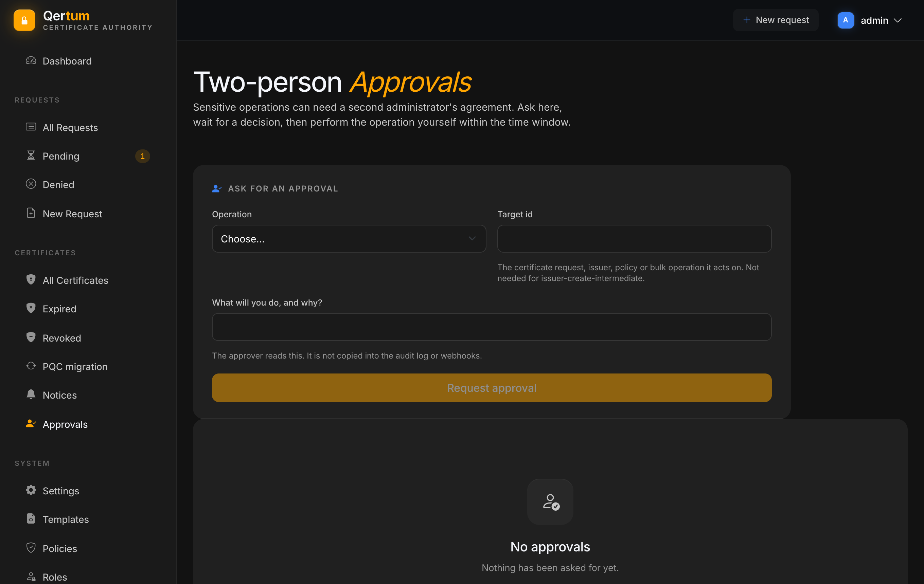Click the 'ASK FOR AN APPROVAL' heading icon
This screenshot has height=584, width=924.
point(217,189)
